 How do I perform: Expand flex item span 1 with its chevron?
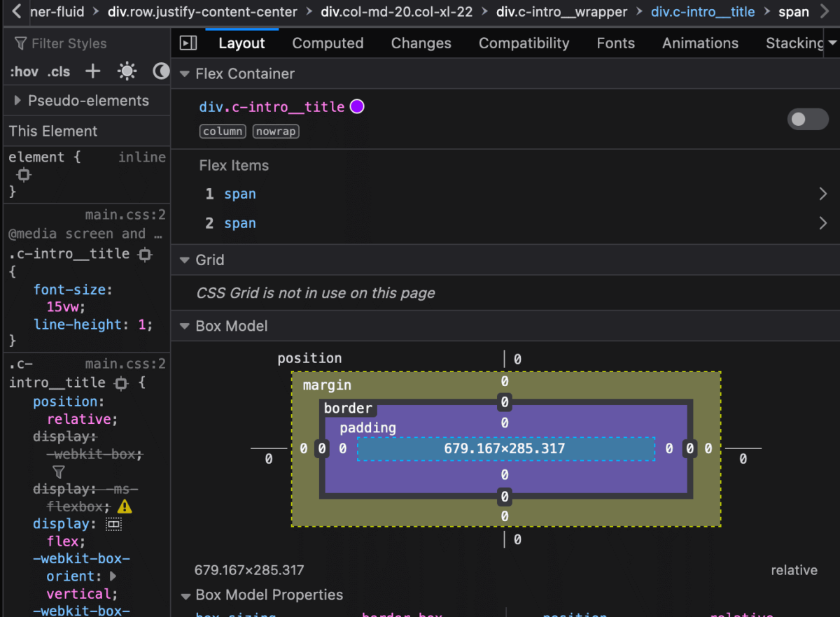(x=825, y=194)
